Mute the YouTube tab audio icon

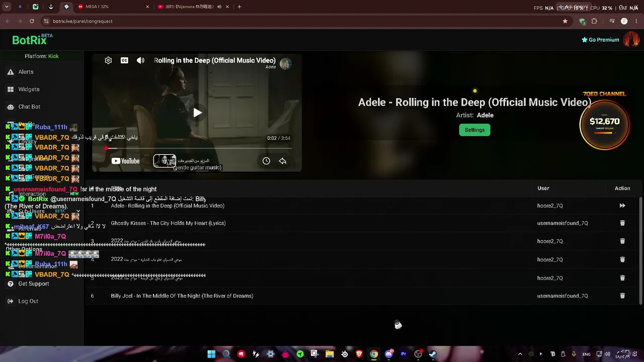pyautogui.click(x=219, y=7)
